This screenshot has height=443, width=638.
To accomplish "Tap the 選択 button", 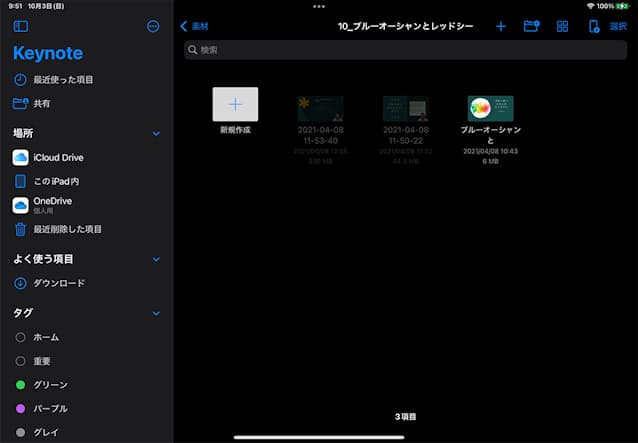I will pyautogui.click(x=618, y=26).
